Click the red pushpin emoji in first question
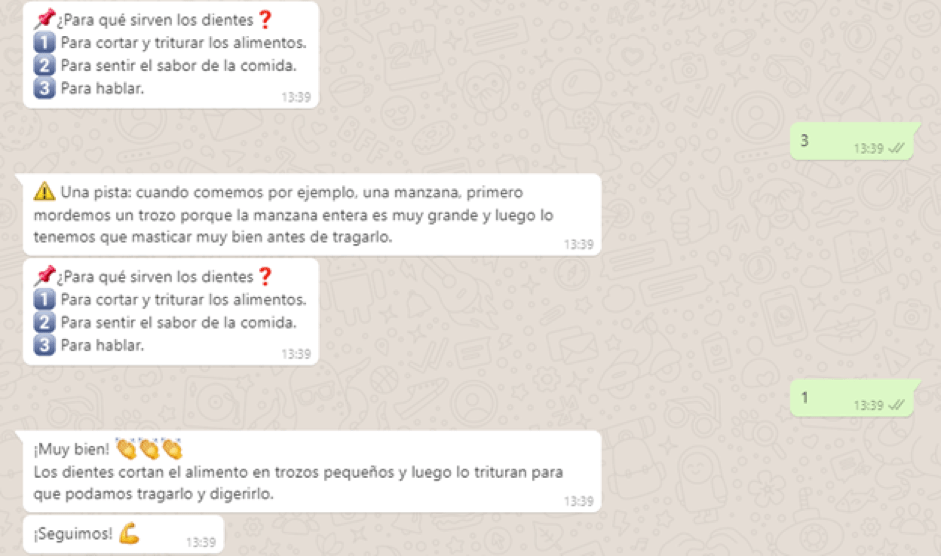The width and height of the screenshot is (941, 556). [44, 19]
